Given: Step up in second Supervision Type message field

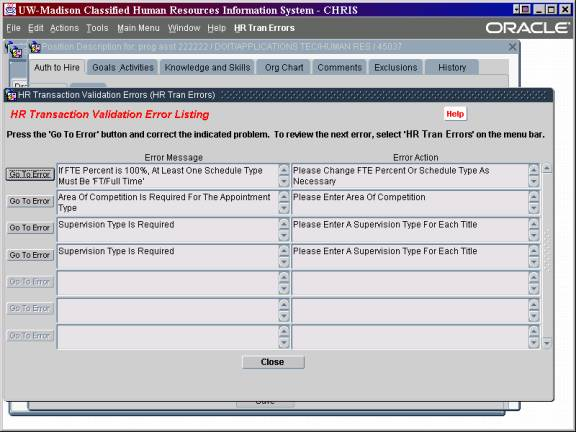Looking at the screenshot, I should [x=284, y=251].
